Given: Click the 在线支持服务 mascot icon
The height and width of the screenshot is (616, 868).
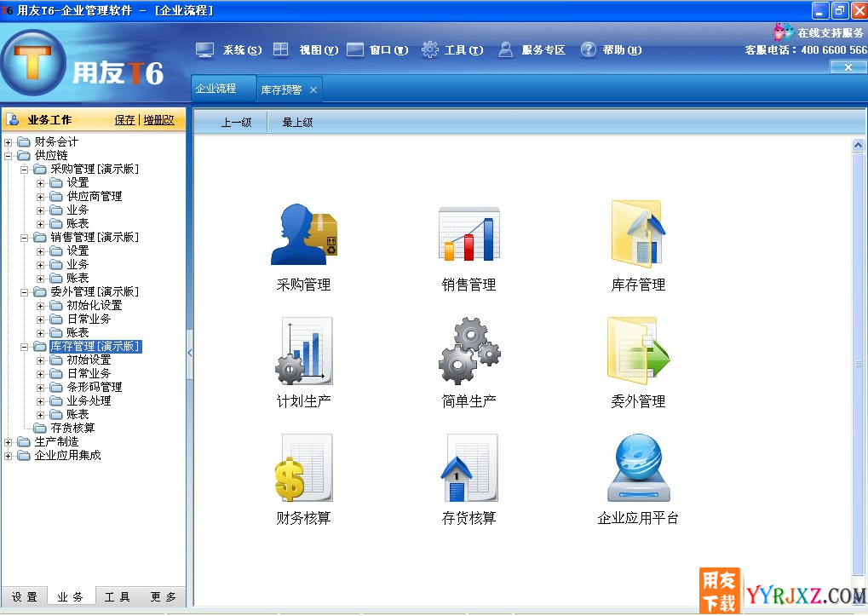Looking at the screenshot, I should click(x=784, y=32).
